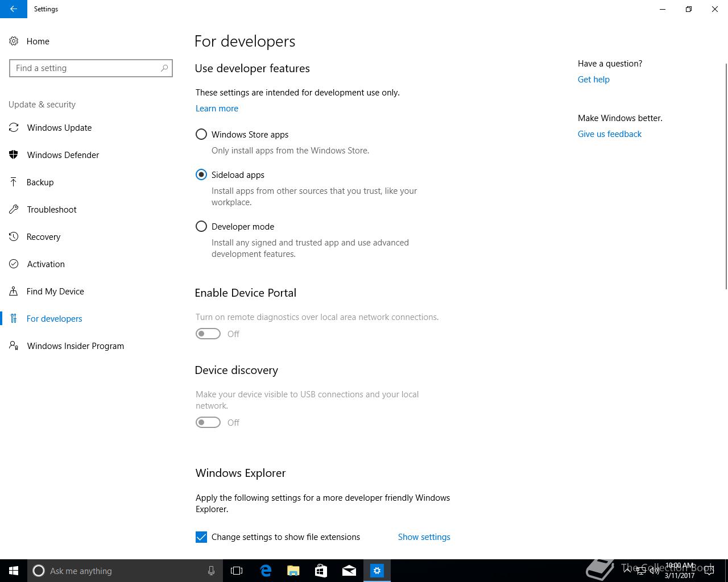
Task: Open the Home settings page
Action: click(x=91, y=41)
